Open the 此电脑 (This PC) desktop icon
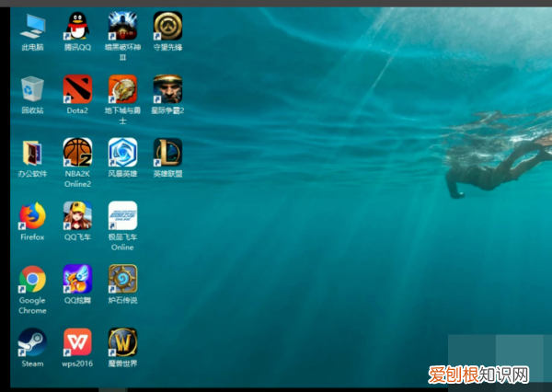 (33, 27)
